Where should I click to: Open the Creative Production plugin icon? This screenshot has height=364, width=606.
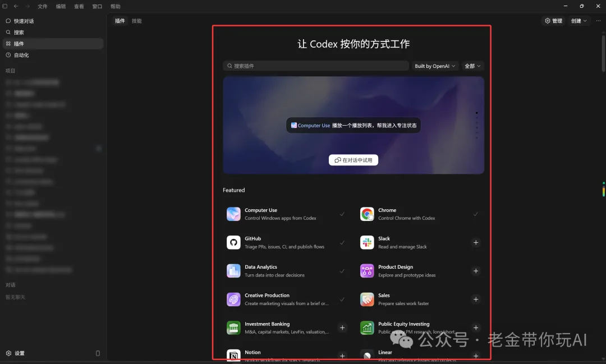coord(233,300)
